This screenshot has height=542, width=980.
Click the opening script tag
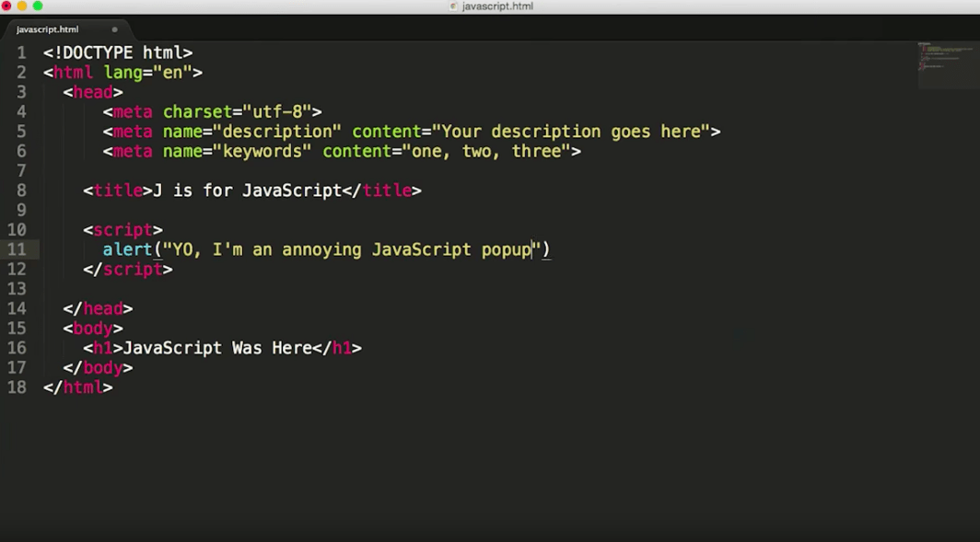click(122, 230)
